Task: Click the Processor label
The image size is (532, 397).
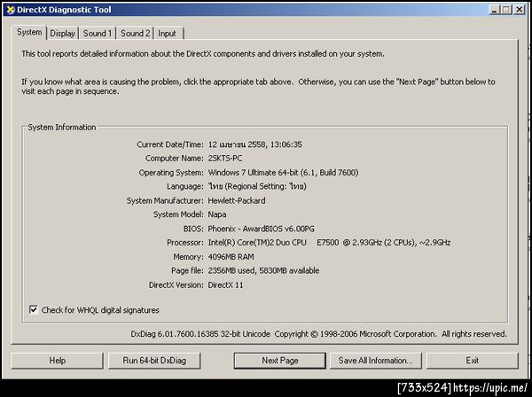Action: pyautogui.click(x=185, y=243)
